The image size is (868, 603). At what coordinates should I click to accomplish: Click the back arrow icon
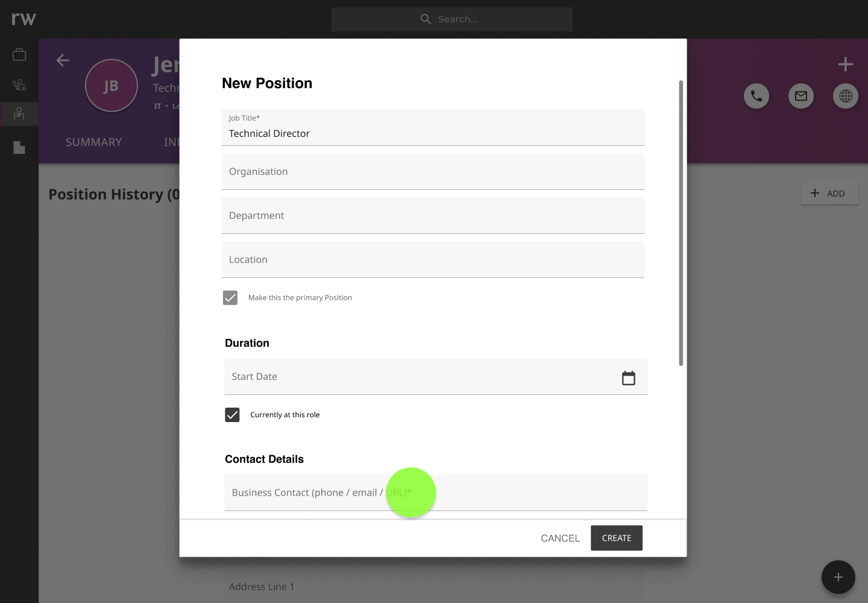63,60
